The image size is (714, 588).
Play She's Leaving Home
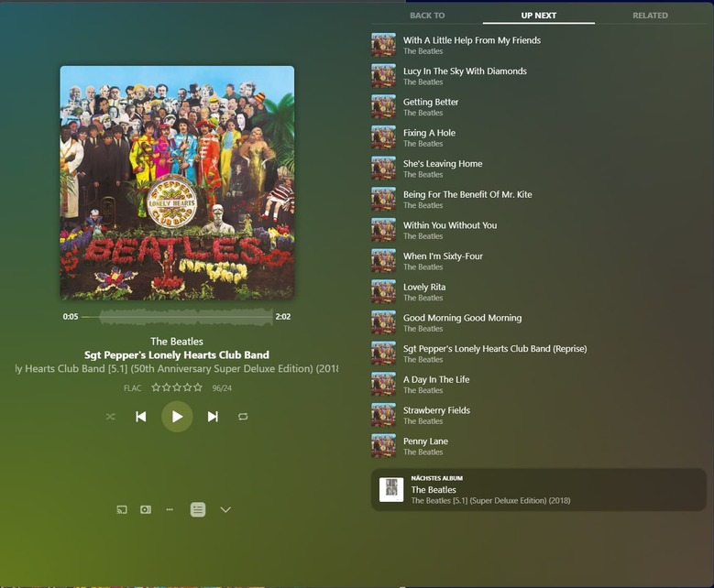[538, 169]
